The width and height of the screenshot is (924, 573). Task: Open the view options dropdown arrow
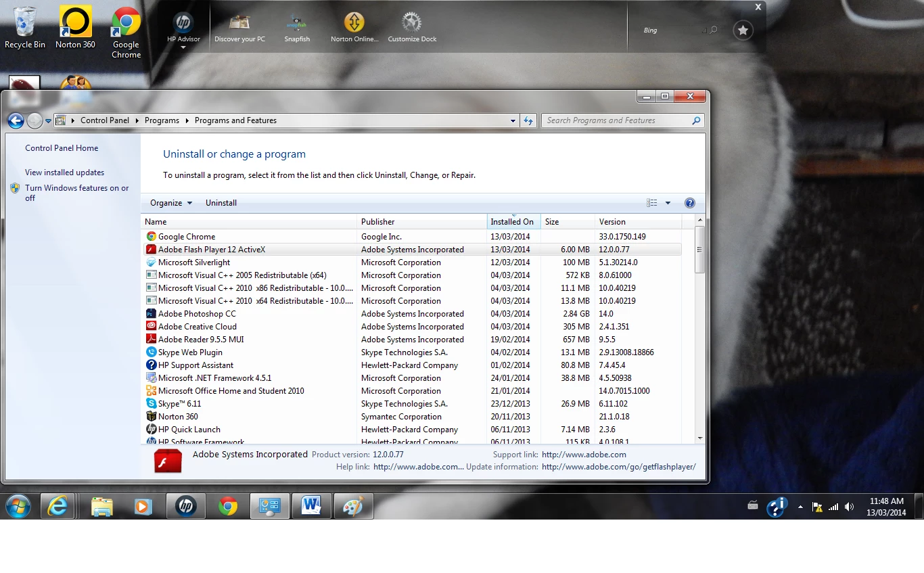pos(668,203)
